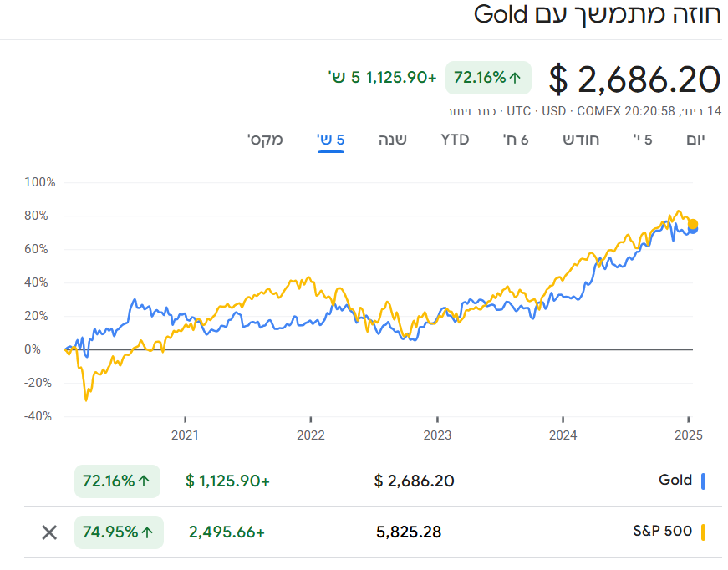Select the YTD range tab
The width and height of the screenshot is (728, 570).
tap(455, 139)
